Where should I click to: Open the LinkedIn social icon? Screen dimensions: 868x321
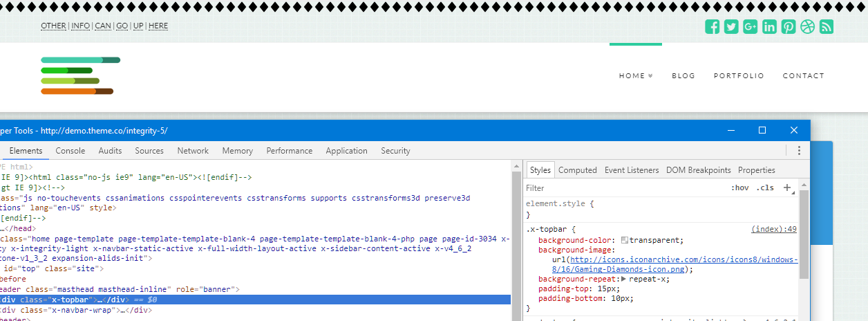(x=769, y=27)
